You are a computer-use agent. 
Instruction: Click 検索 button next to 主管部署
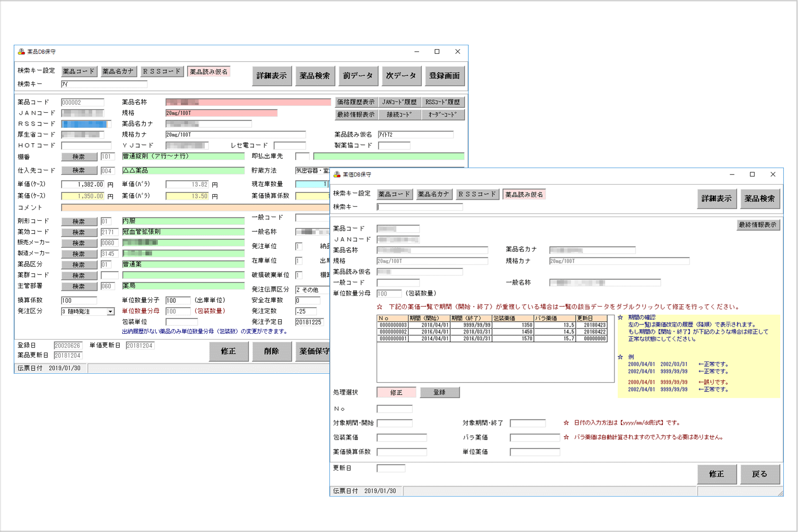(79, 286)
